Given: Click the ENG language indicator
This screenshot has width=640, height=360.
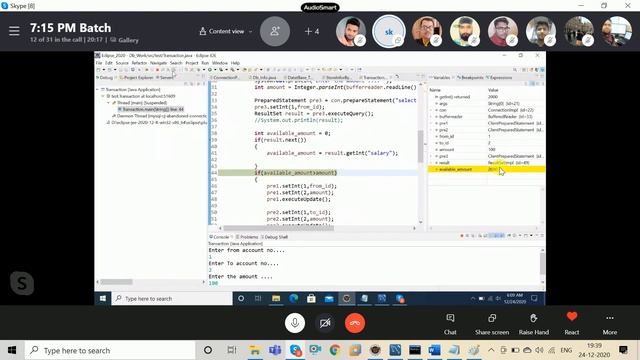Looking at the screenshot, I should pyautogui.click(x=566, y=350).
